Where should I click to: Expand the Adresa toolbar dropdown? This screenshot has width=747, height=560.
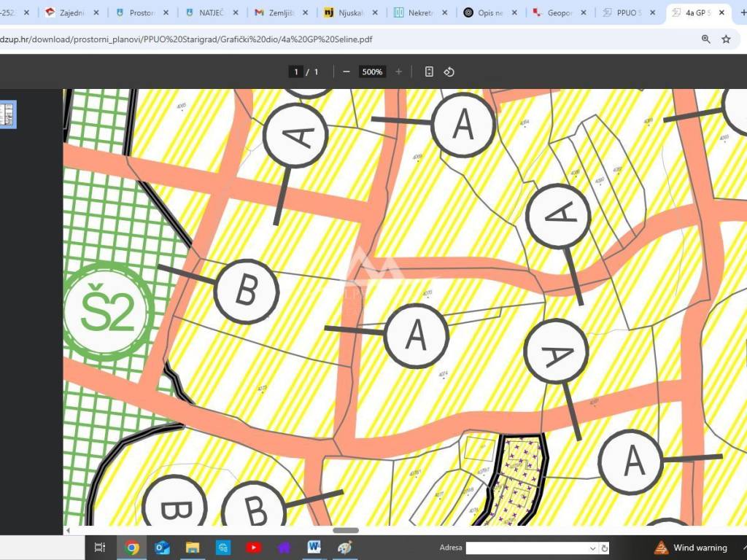pyautogui.click(x=592, y=548)
